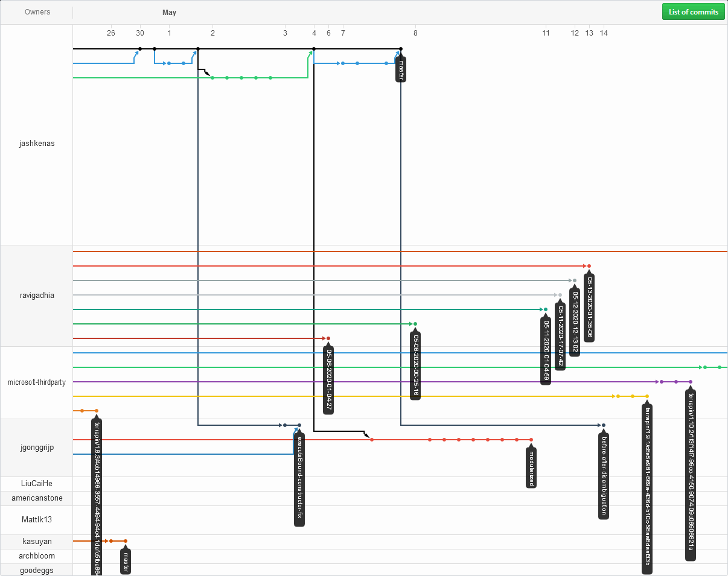The height and width of the screenshot is (576, 728).
Task: Click the kasuyan owner name
Action: [x=37, y=542]
